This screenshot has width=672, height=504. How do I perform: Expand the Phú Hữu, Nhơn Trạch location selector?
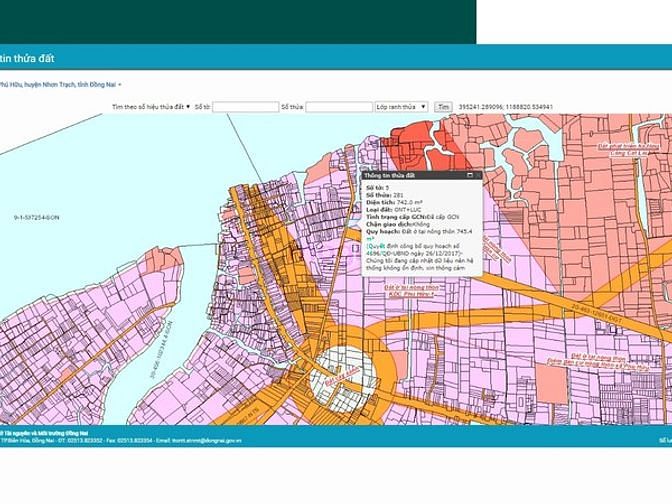click(x=60, y=85)
